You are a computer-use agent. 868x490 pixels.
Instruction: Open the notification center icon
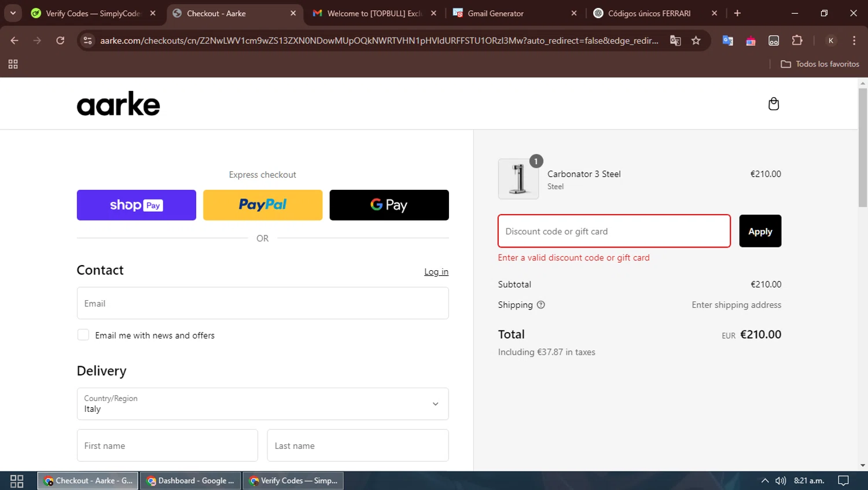click(844, 481)
